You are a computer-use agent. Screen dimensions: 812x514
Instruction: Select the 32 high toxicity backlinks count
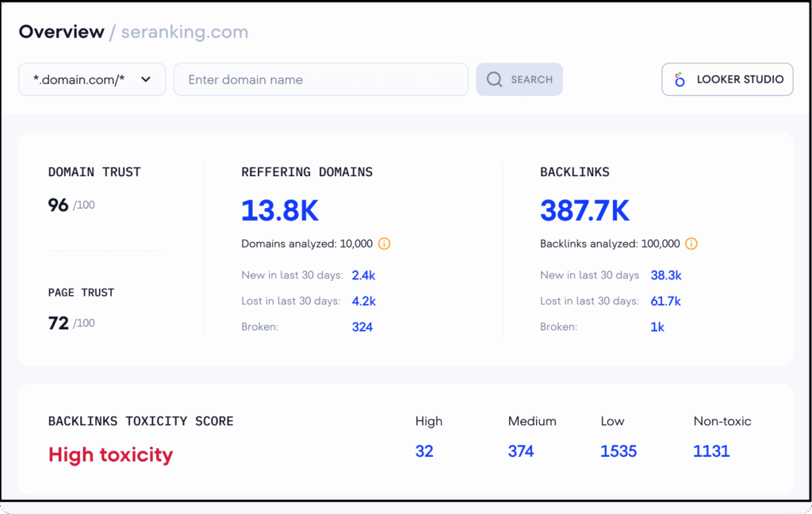pos(424,451)
